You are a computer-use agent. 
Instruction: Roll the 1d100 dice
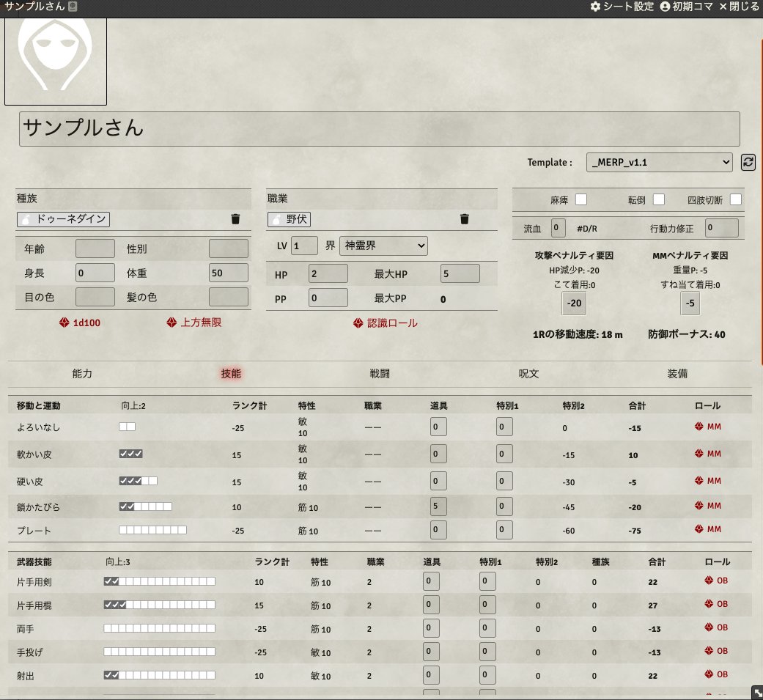(x=80, y=323)
